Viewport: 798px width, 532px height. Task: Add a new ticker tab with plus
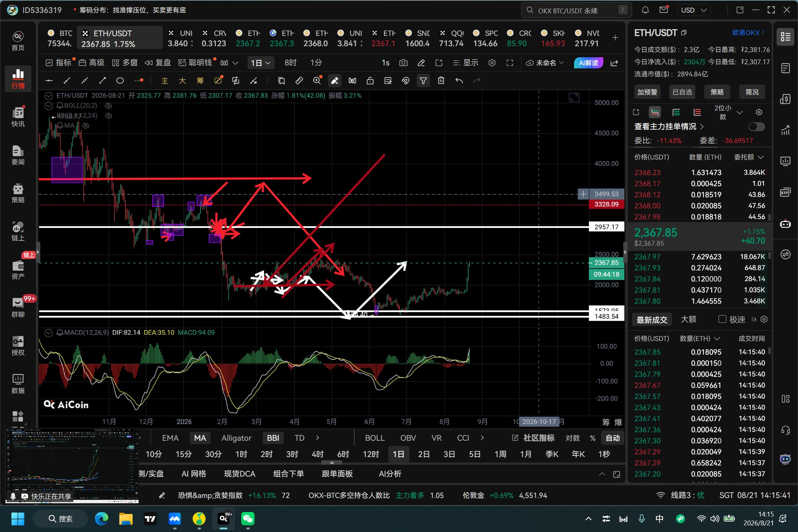615,38
